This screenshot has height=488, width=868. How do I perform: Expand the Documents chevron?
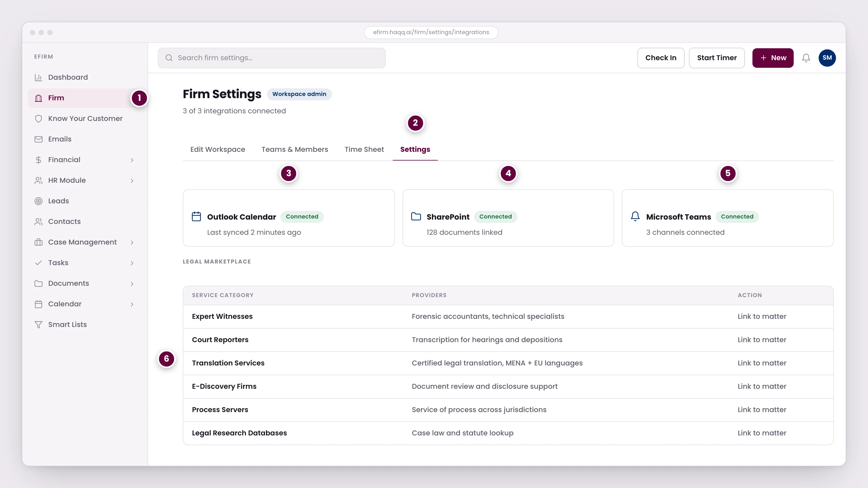[x=132, y=284]
